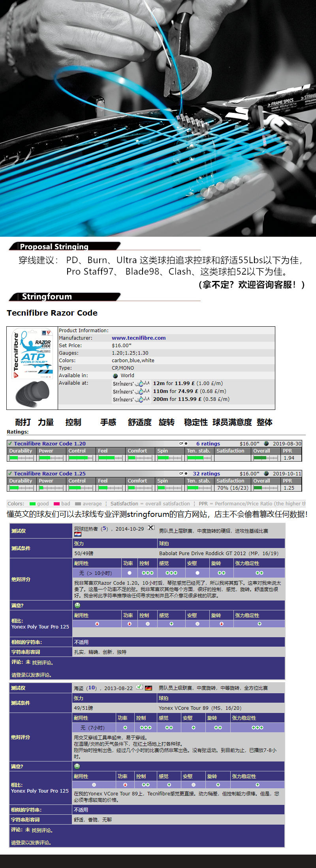316x868 pixels.
Task: Click the gray average swatch in the legend
Action: pos(78,503)
